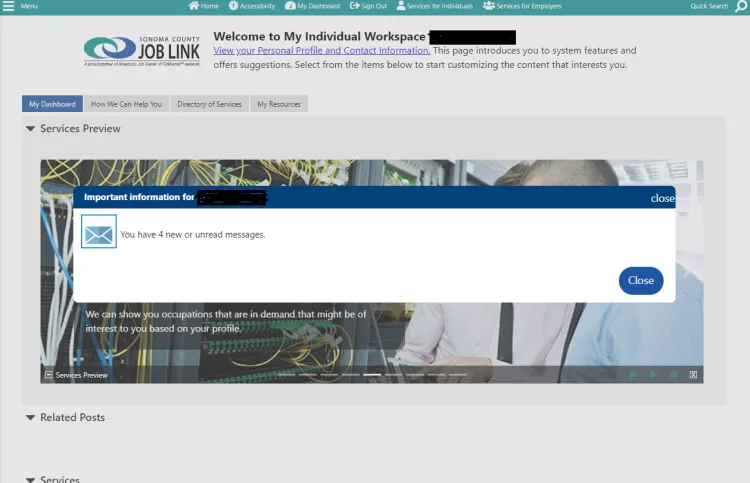Open Services for Individuals menu
Screen dimensions: 750x483
click(x=440, y=6)
